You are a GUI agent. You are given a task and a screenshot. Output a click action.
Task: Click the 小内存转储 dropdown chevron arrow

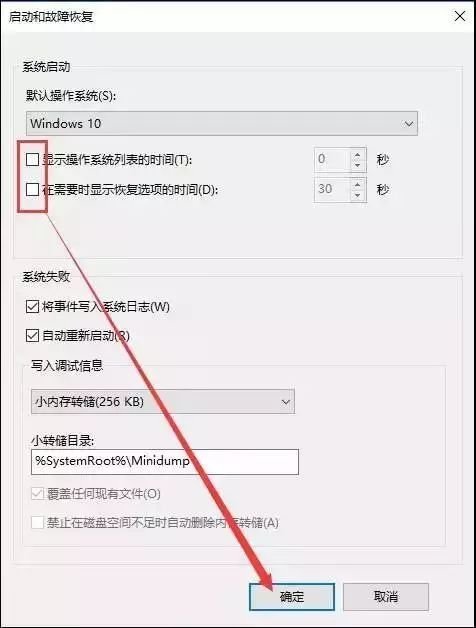(x=285, y=402)
